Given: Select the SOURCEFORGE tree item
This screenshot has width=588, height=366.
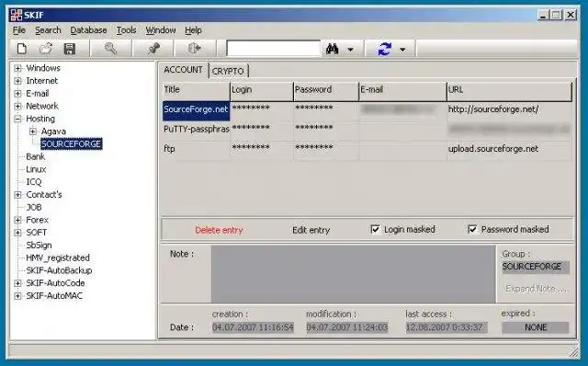Looking at the screenshot, I should [72, 144].
